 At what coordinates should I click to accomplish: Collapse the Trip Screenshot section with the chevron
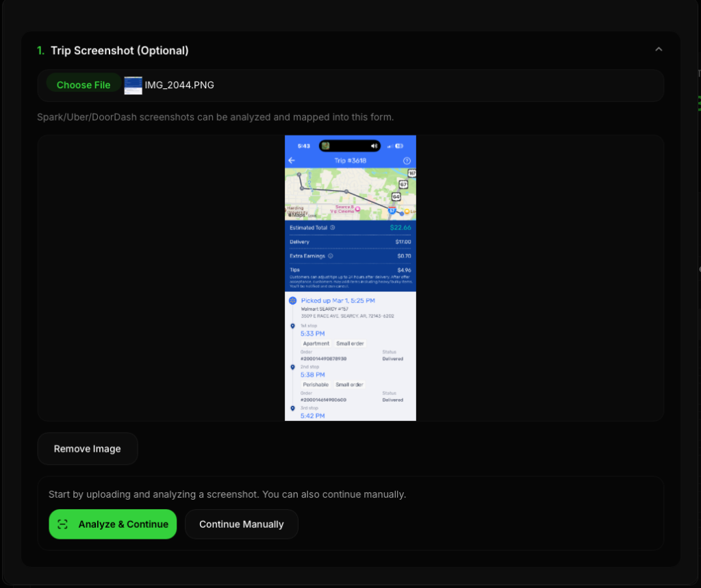pos(659,49)
